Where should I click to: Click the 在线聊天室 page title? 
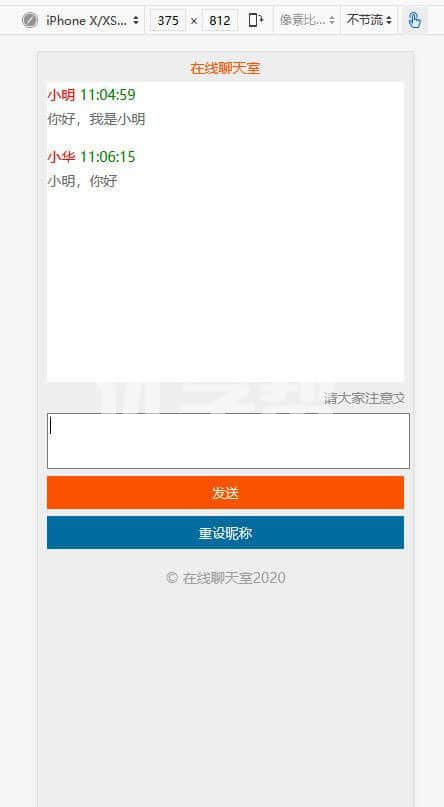click(x=225, y=68)
